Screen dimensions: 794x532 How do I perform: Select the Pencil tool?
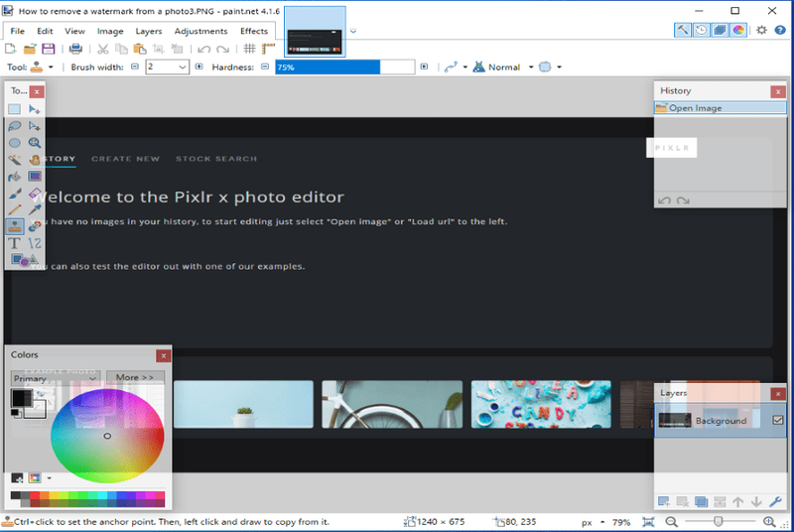point(14,209)
